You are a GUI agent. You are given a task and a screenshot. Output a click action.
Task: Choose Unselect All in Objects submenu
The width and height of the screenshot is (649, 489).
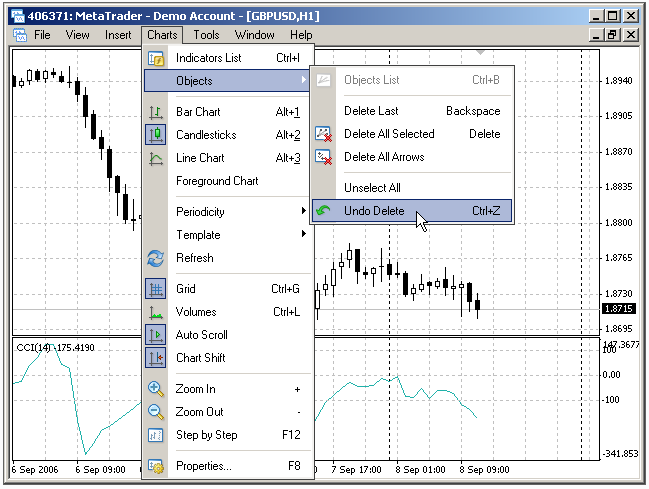pyautogui.click(x=412, y=188)
